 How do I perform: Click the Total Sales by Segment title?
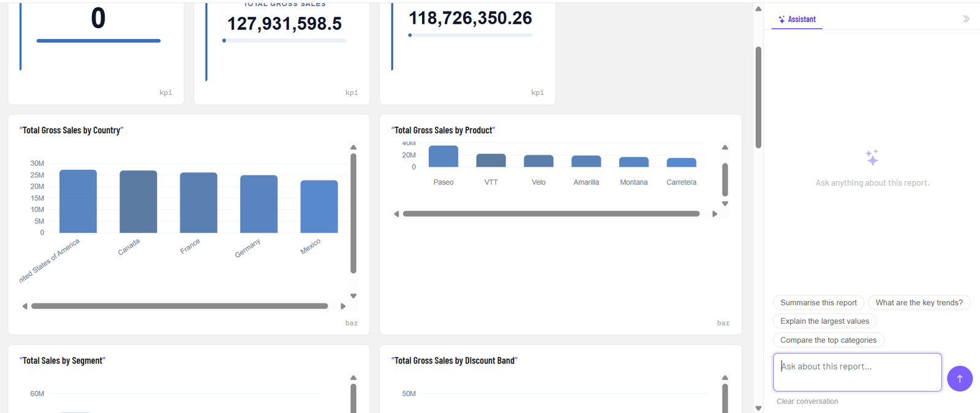[x=62, y=361]
